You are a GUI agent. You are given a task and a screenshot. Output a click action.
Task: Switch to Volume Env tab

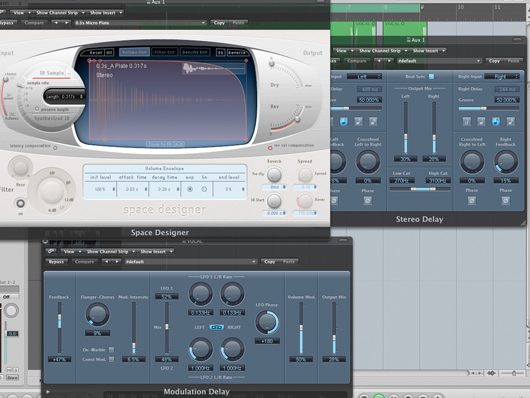point(134,52)
